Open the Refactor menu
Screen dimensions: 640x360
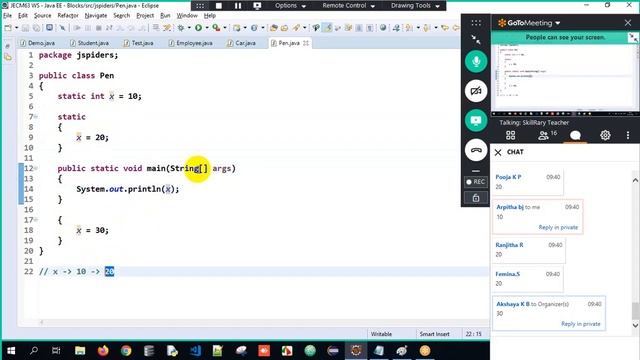tap(68, 16)
